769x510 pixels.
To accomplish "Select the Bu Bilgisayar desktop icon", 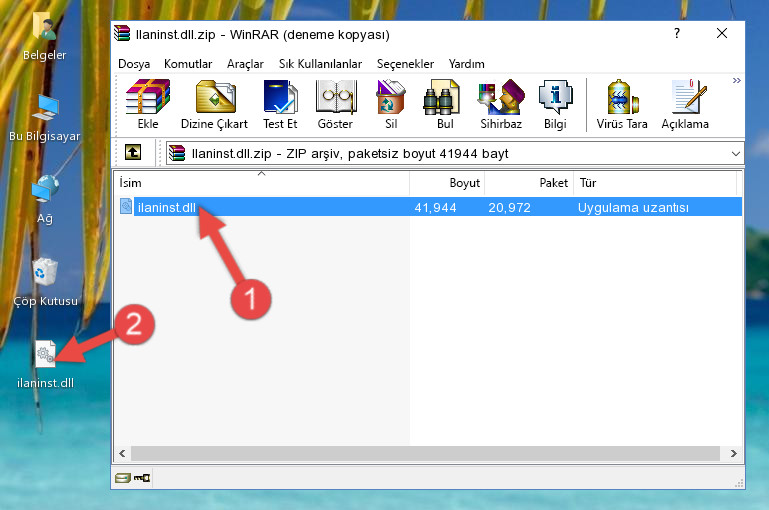I will (x=45, y=118).
